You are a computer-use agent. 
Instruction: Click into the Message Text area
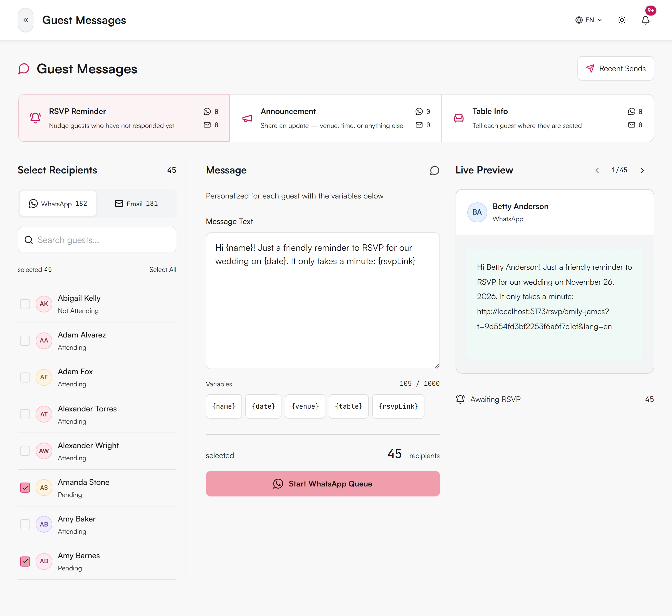coord(323,301)
